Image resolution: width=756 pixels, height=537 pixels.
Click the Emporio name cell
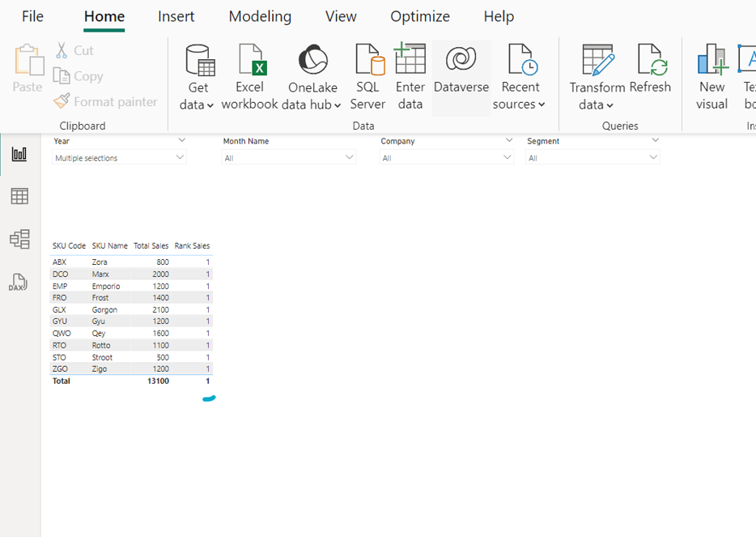click(x=106, y=286)
